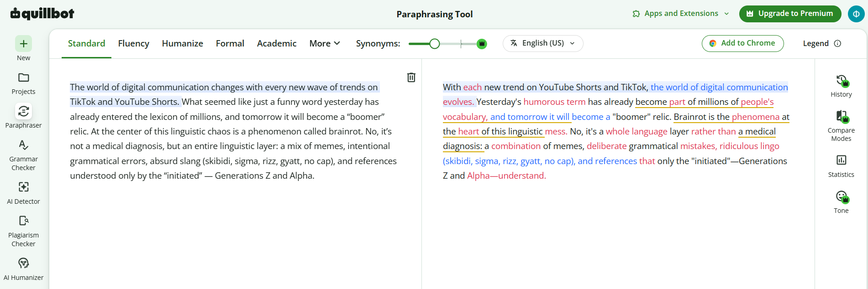The width and height of the screenshot is (868, 289).
Task: Click the Legend info icon
Action: [837, 43]
